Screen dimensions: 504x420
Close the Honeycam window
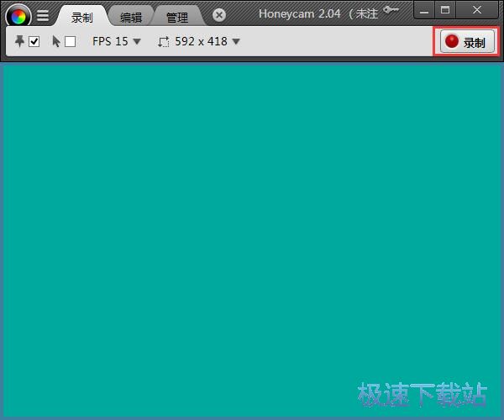[x=478, y=9]
